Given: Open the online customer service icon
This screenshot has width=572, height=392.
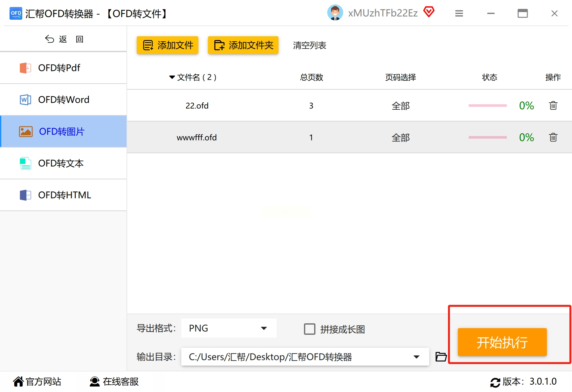Looking at the screenshot, I should [94, 382].
